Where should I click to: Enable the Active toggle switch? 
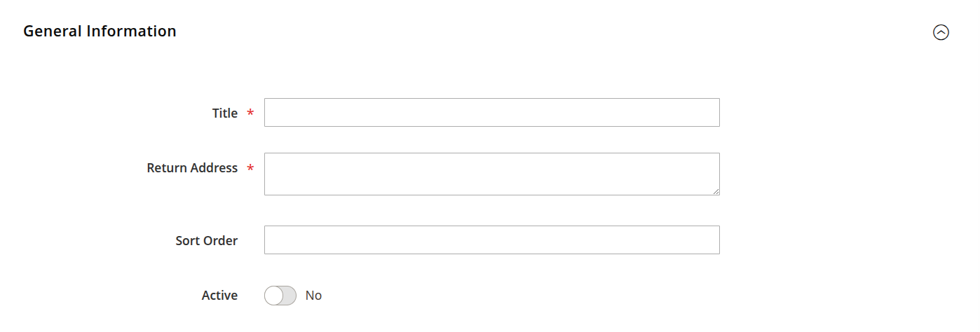[280, 296]
